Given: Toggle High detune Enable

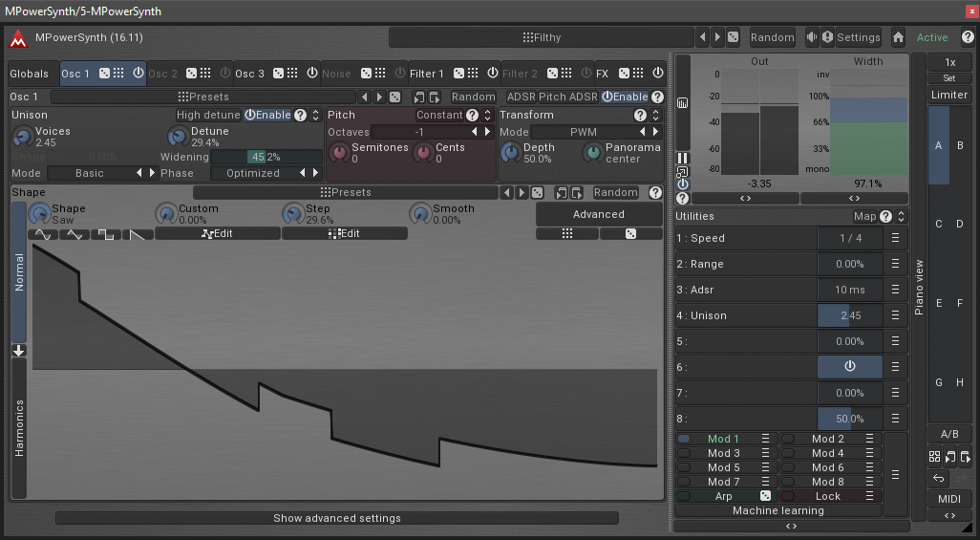Looking at the screenshot, I should coord(267,115).
